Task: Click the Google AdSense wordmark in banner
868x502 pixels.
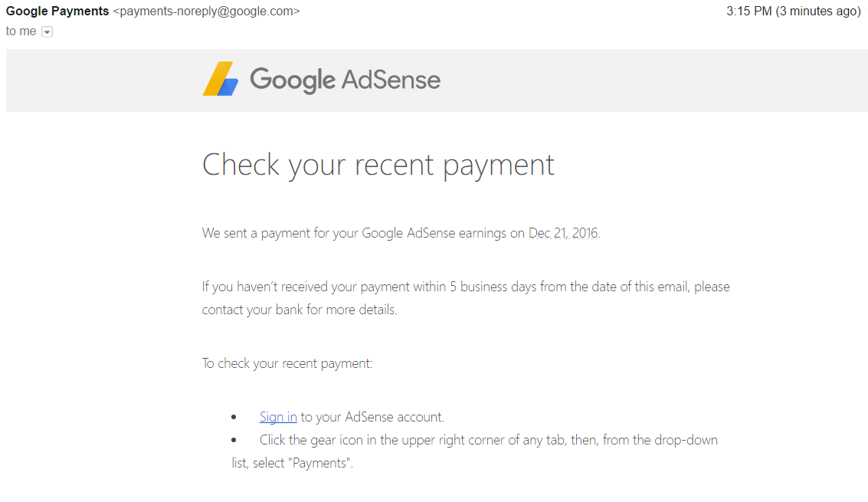Action: tap(345, 80)
